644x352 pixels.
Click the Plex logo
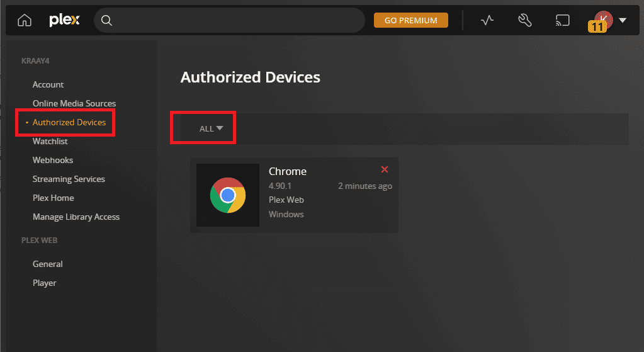(x=64, y=20)
